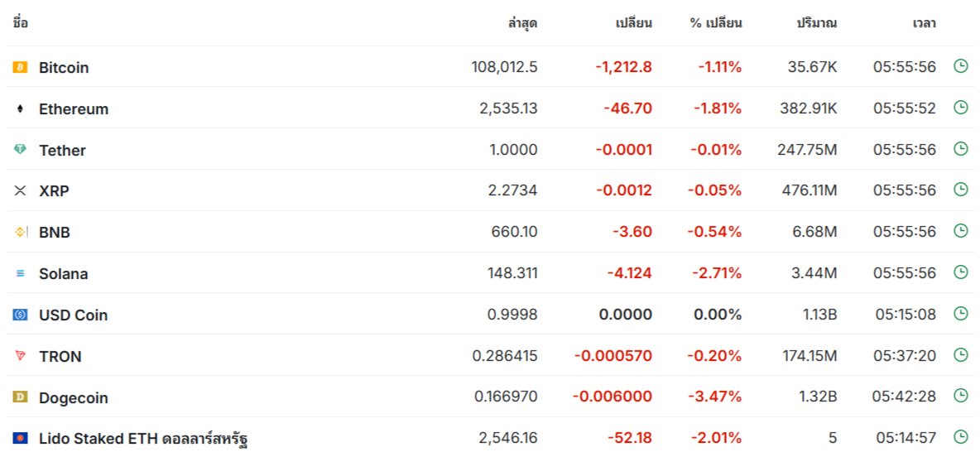The image size is (980, 452).
Task: Click the Ethereum diamond logo icon
Action: [x=20, y=108]
